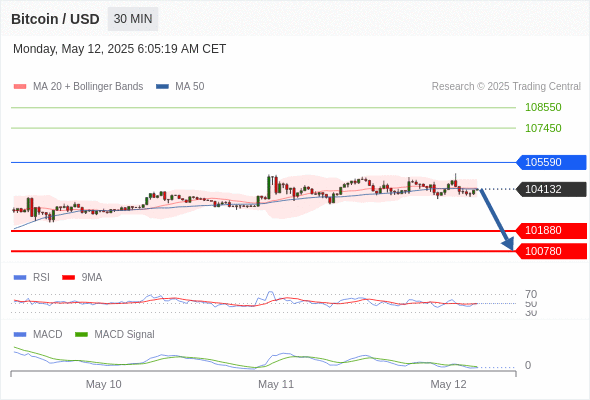Toggle the RSI legend entry
This screenshot has width=590, height=400.
pos(32,277)
